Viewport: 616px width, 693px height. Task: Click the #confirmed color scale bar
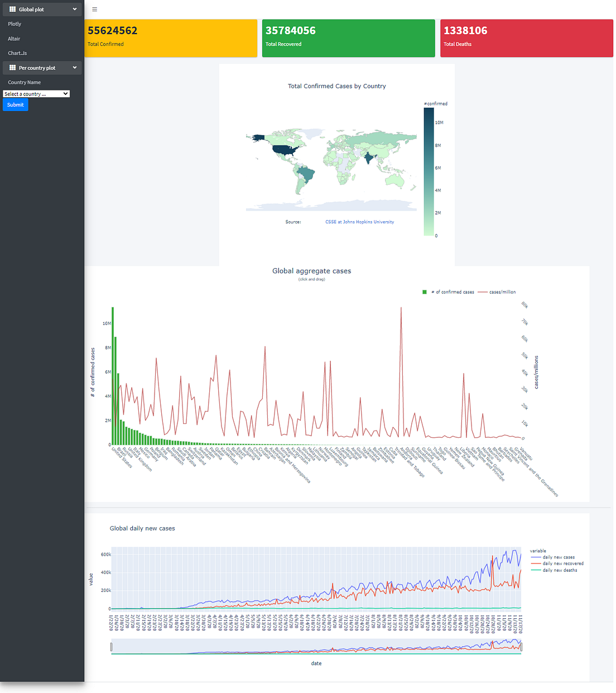(x=429, y=171)
